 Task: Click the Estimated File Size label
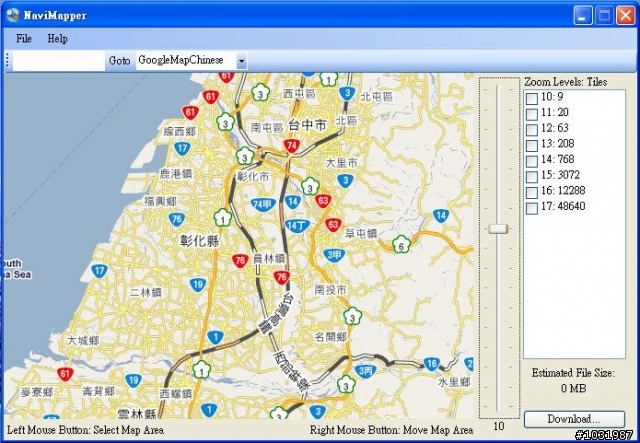pyautogui.click(x=573, y=373)
